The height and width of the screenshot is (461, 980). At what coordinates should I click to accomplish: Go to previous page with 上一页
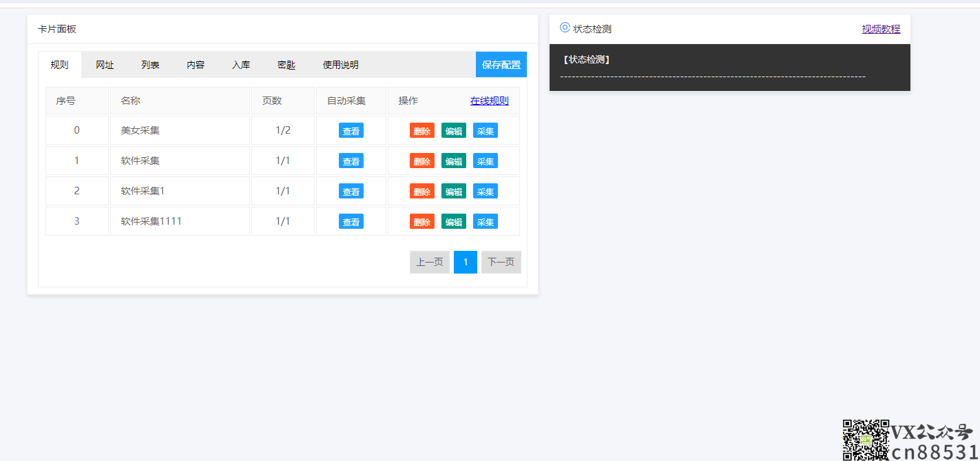[429, 262]
